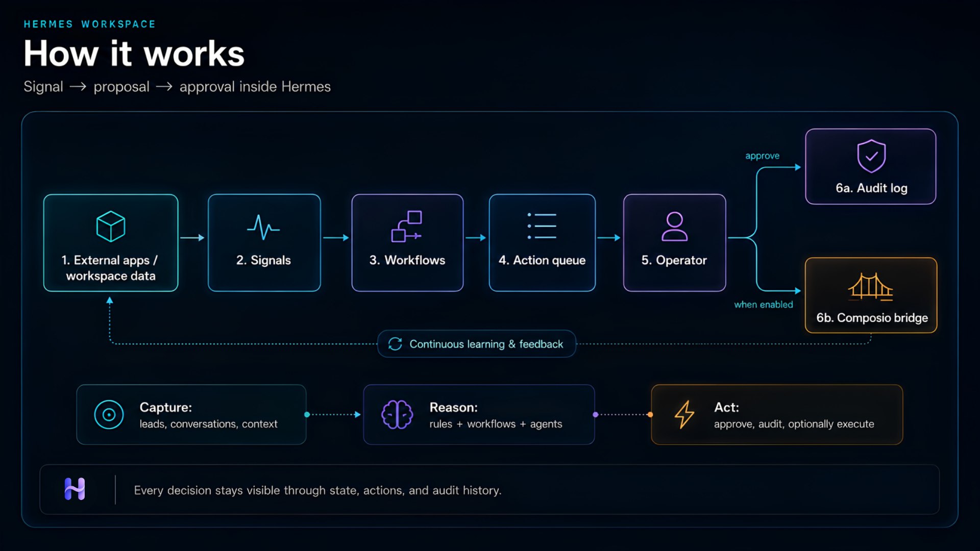Click 'rules + workflows + agents' text

point(496,424)
